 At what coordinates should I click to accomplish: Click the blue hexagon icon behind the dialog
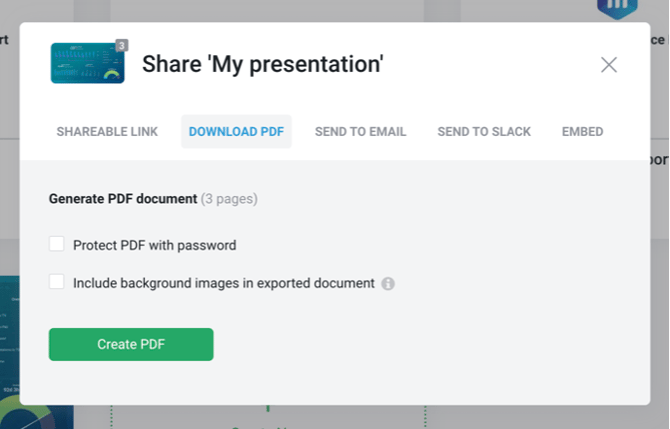point(617,8)
